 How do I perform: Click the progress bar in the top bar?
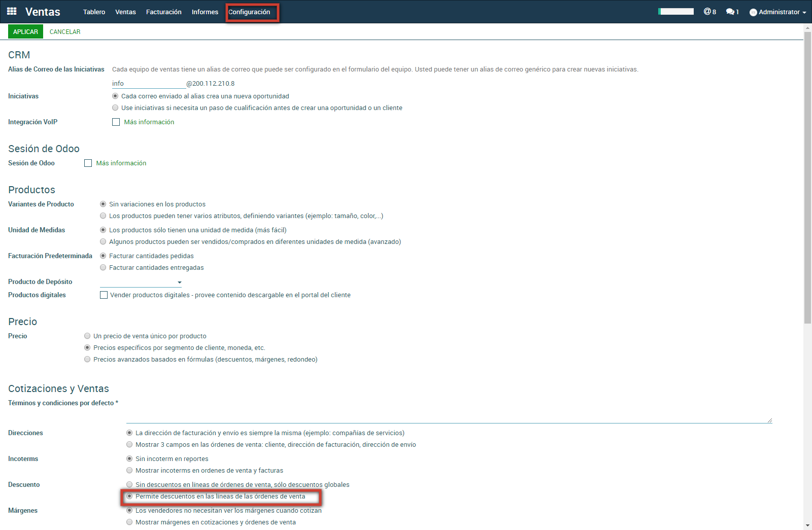675,12
